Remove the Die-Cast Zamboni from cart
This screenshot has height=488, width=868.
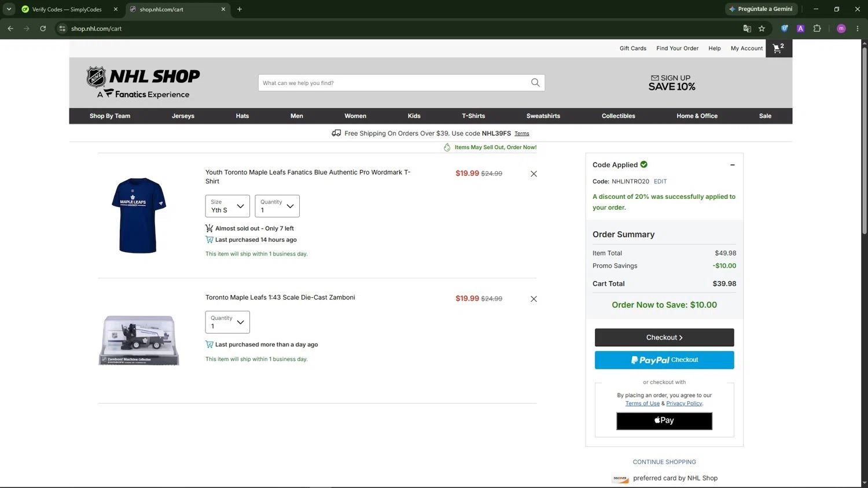[x=534, y=299]
